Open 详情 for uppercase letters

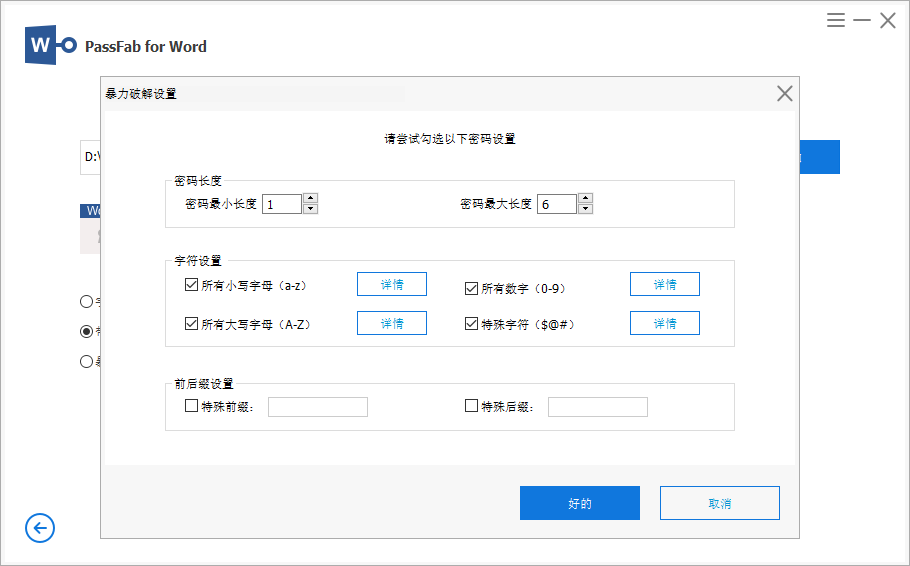click(x=392, y=323)
